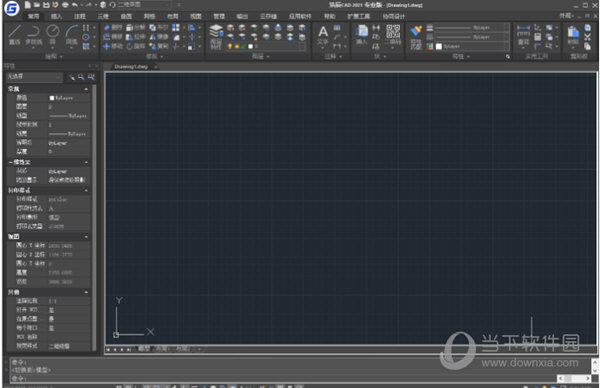This screenshot has width=600, height=388.
Task: Open the 管理 (Manage) ribbon tab
Action: click(x=219, y=16)
